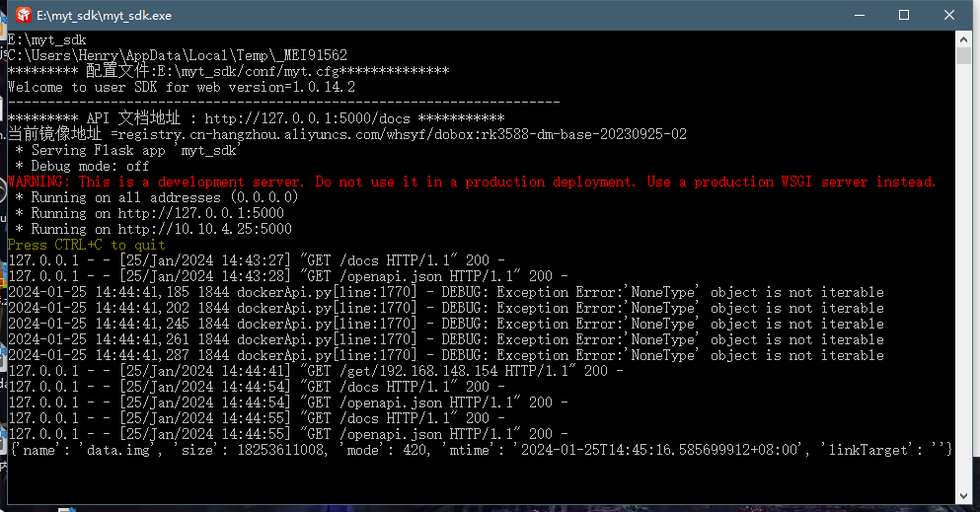The width and height of the screenshot is (980, 512).
Task: Minimize the myt_sdk console window
Action: 858,16
